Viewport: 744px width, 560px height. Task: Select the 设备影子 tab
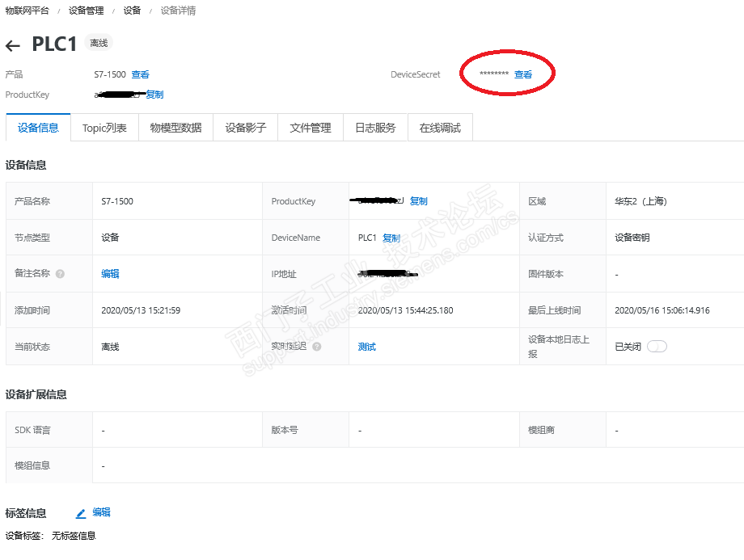[x=245, y=128]
